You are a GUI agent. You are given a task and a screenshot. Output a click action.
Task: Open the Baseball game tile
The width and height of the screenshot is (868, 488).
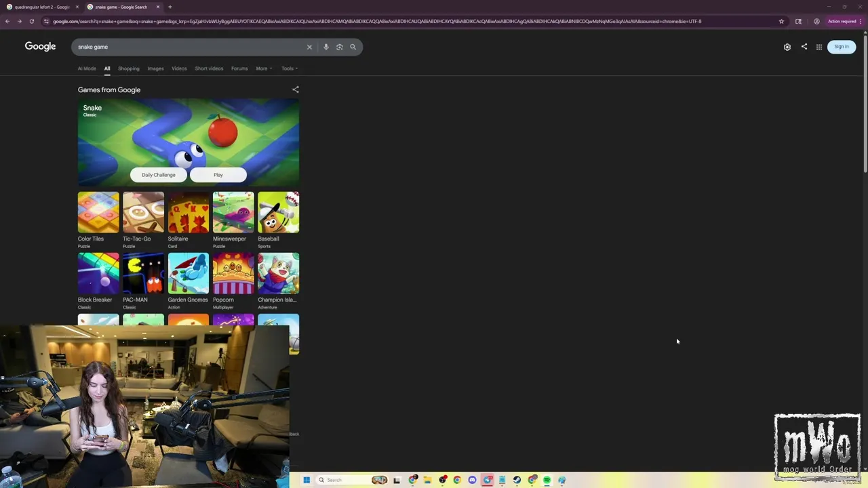pyautogui.click(x=278, y=220)
